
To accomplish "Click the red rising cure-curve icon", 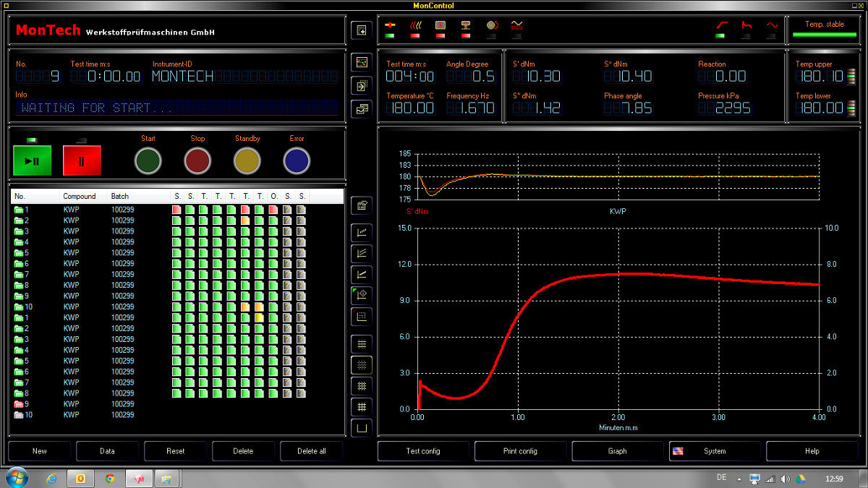I will pos(721,25).
